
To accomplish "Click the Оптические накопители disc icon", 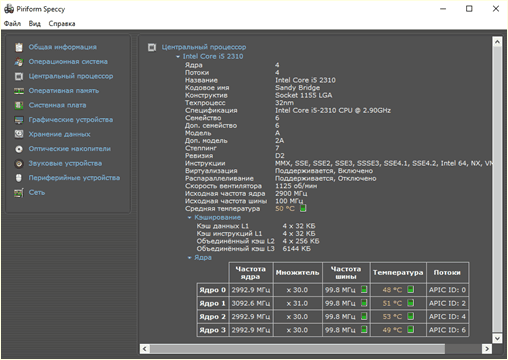I will click(19, 149).
